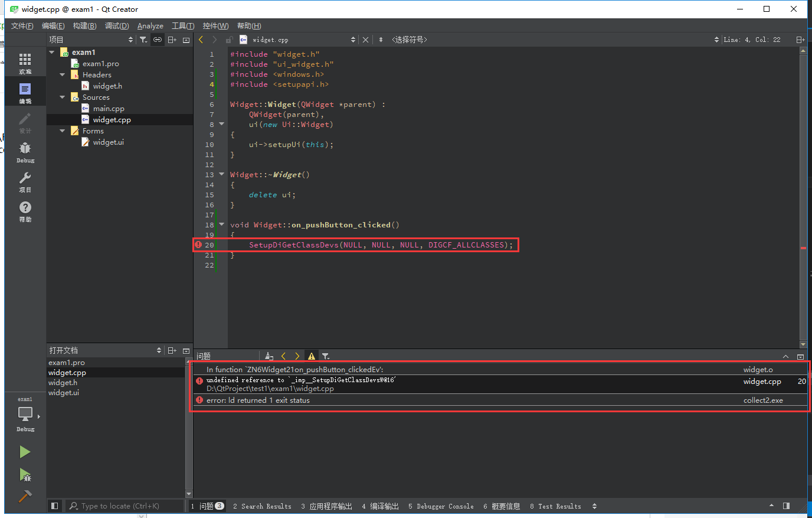812x518 pixels.
Task: Clear Issues pane using the broom icon
Action: point(269,356)
